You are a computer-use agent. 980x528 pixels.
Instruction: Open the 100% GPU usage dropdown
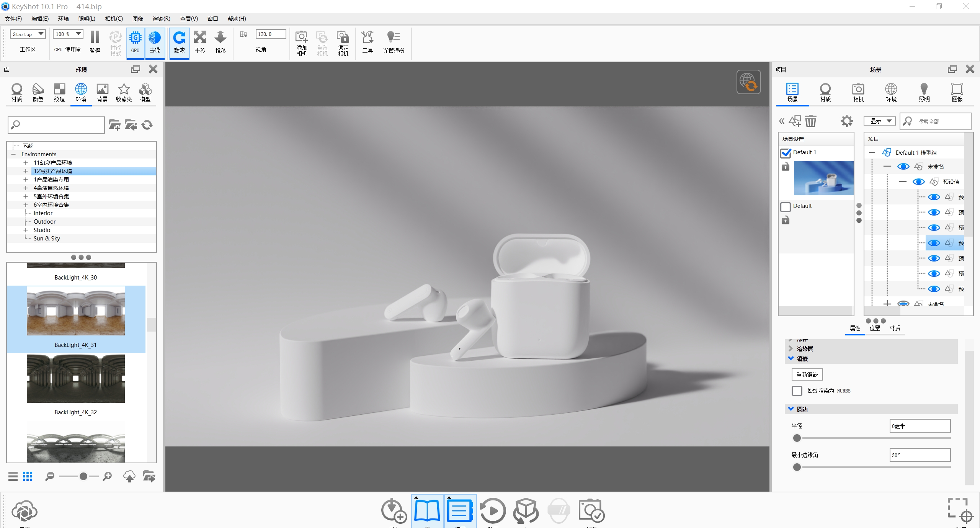(x=68, y=34)
